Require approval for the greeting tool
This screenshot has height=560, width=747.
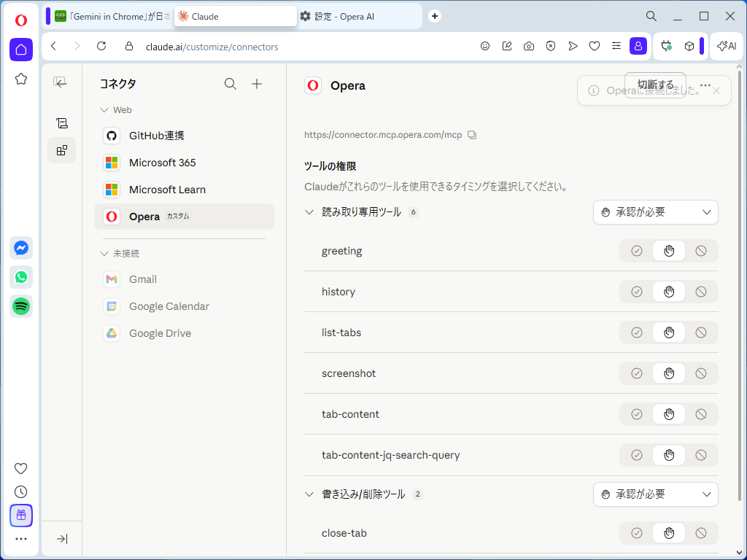point(668,250)
